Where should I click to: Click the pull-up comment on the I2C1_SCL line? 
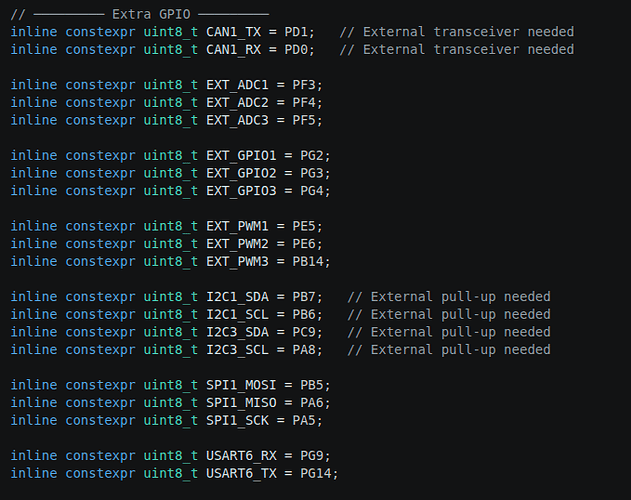pyautogui.click(x=449, y=315)
